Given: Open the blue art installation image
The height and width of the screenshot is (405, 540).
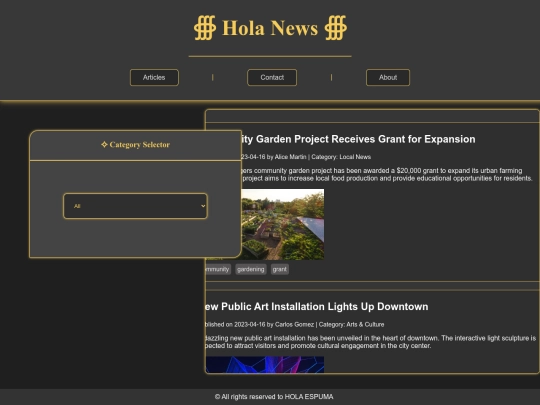Looking at the screenshot, I should click(x=265, y=364).
